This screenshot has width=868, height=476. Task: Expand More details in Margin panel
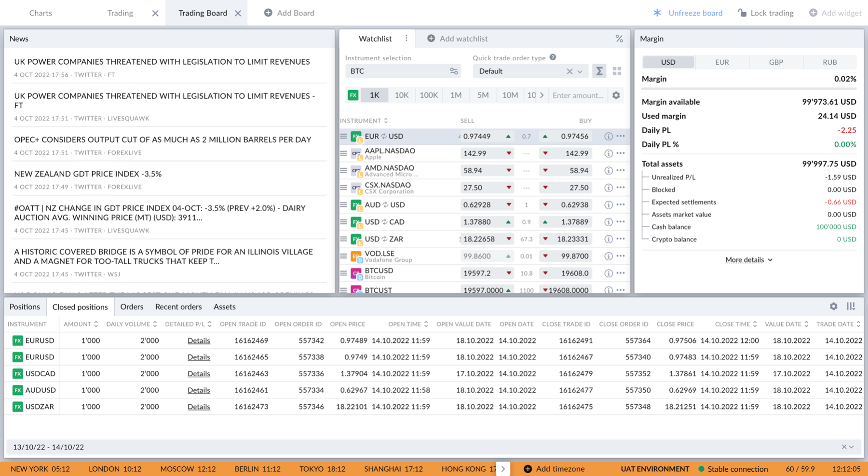point(749,260)
